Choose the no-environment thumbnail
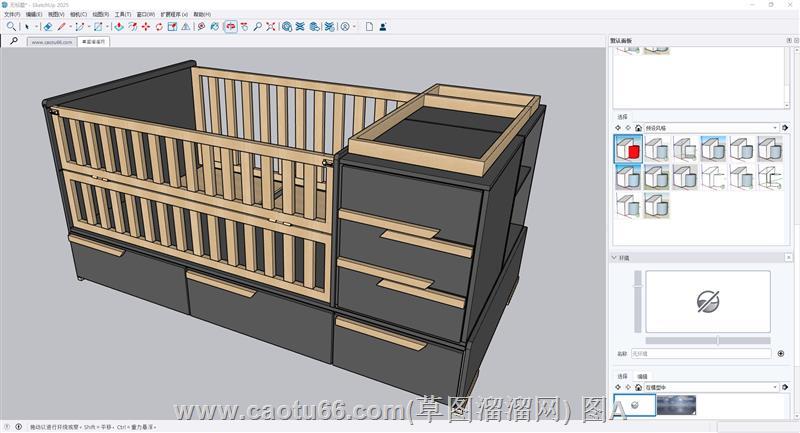Viewport: 800px width, 433px height. pyautogui.click(x=635, y=405)
